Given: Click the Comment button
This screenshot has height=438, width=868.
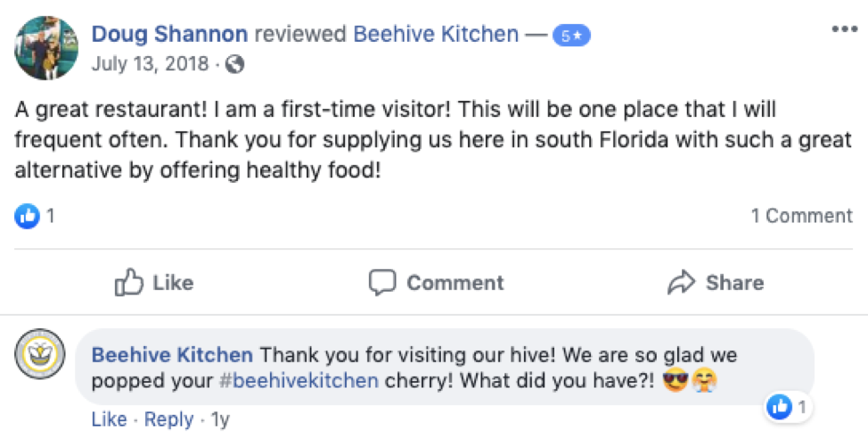Looking at the screenshot, I should pyautogui.click(x=436, y=283).
